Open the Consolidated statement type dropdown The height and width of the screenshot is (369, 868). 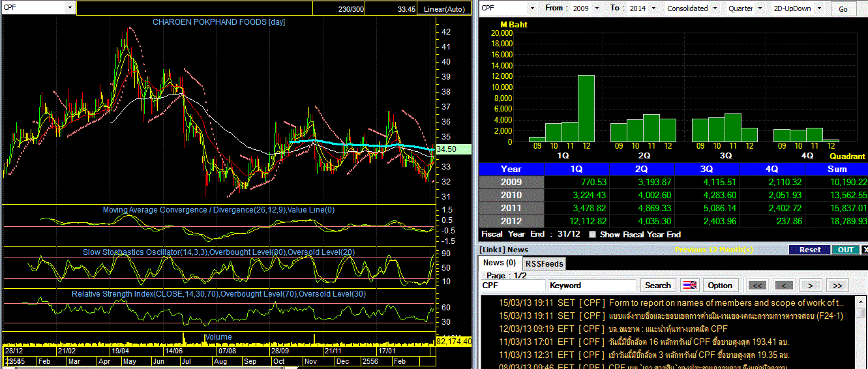pos(692,8)
